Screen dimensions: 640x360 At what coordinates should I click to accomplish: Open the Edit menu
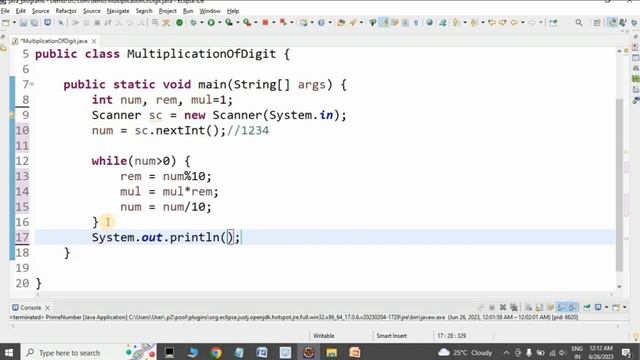[x=20, y=11]
